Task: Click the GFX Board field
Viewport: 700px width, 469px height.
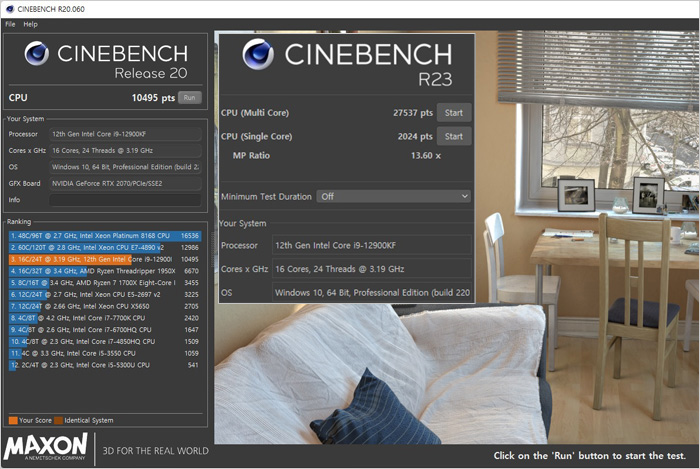Action: [125, 183]
